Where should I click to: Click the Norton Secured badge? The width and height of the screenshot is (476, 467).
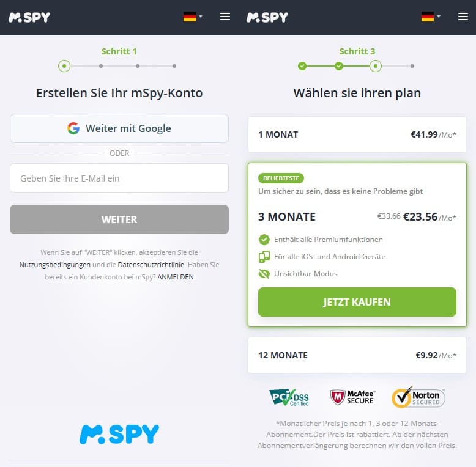418,397
